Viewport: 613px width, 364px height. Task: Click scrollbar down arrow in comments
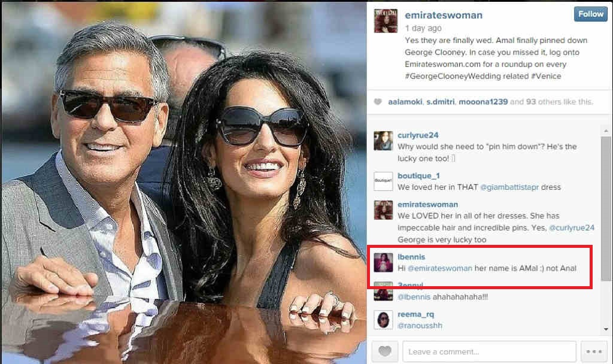click(x=606, y=329)
